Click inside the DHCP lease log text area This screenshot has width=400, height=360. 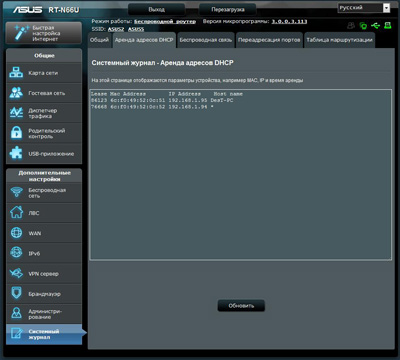pos(241,174)
